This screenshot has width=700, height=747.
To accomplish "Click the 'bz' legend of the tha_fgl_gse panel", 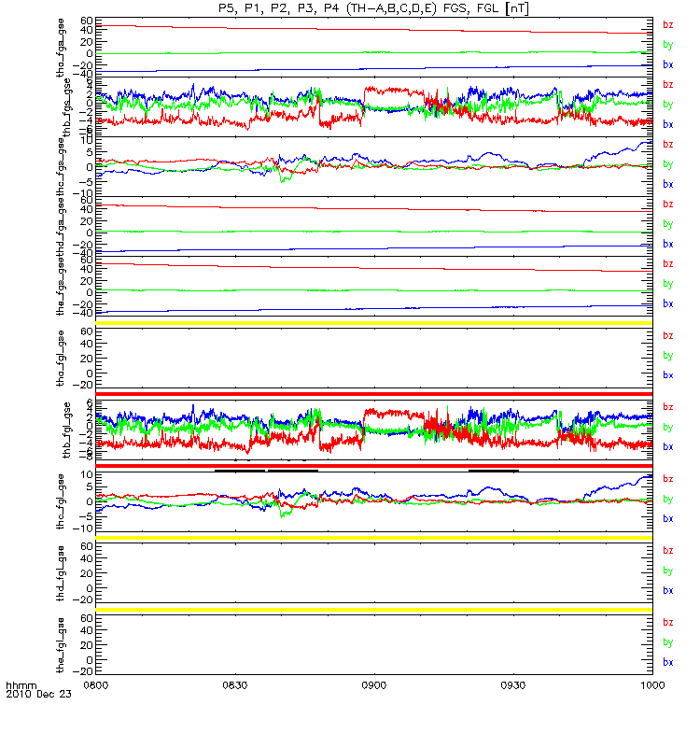I will click(x=668, y=335).
